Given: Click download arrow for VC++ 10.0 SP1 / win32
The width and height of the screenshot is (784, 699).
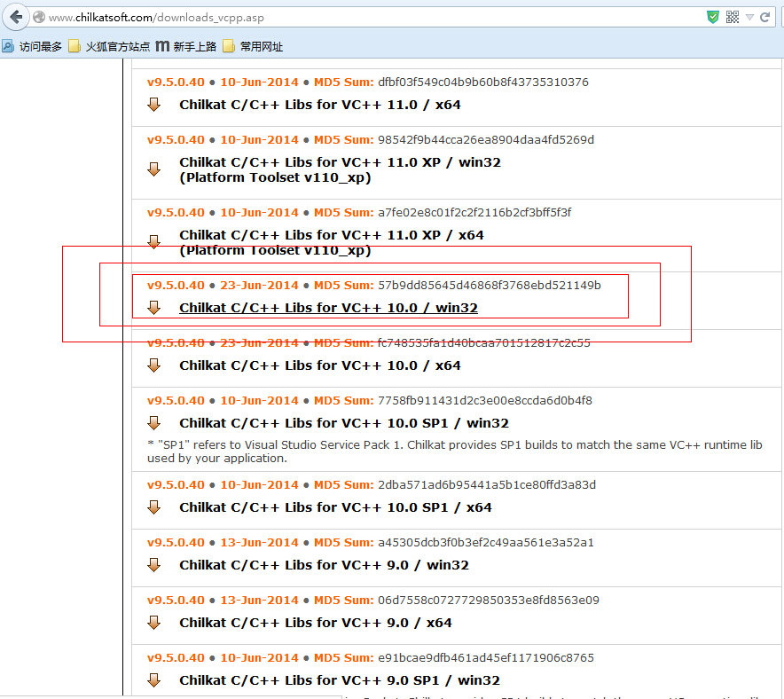Looking at the screenshot, I should coord(154,423).
